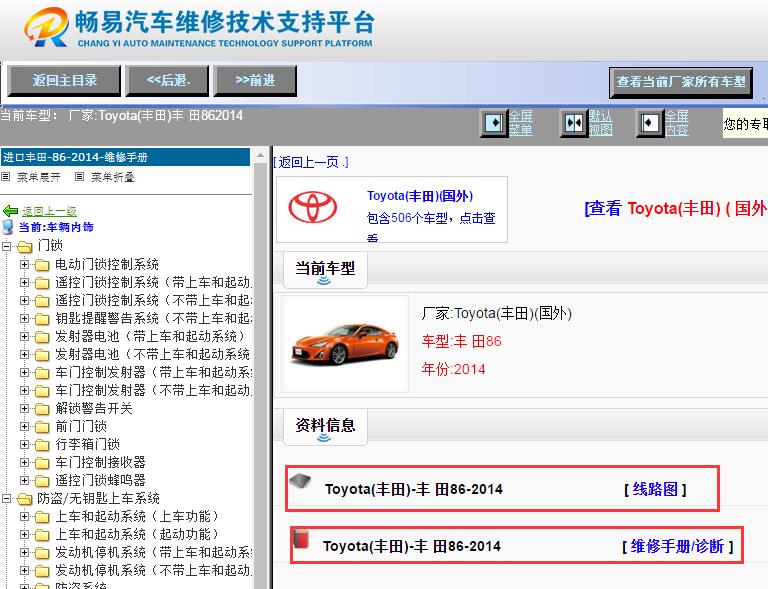Click the >>前进 forward button

[x=255, y=81]
